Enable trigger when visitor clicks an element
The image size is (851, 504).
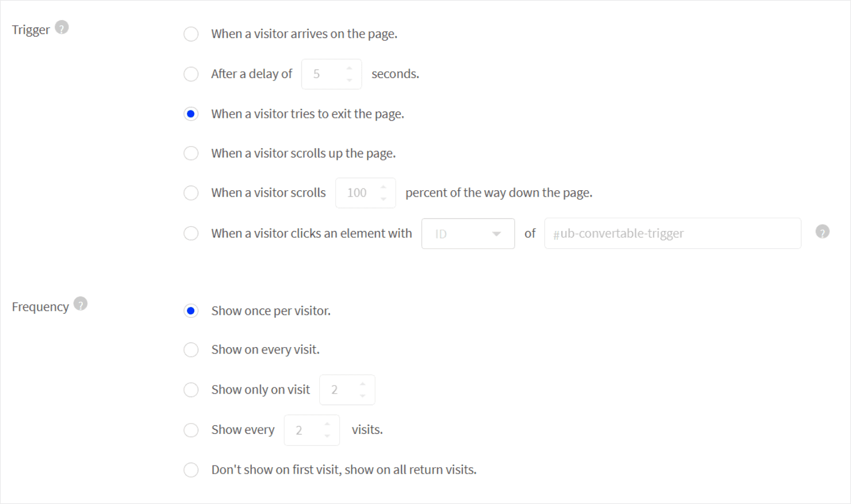pos(191,233)
